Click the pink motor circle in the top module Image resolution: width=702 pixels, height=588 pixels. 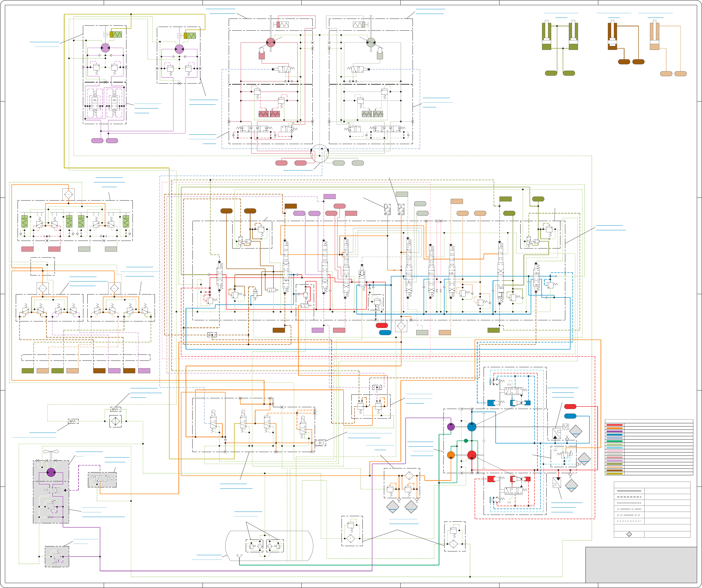tap(270, 42)
